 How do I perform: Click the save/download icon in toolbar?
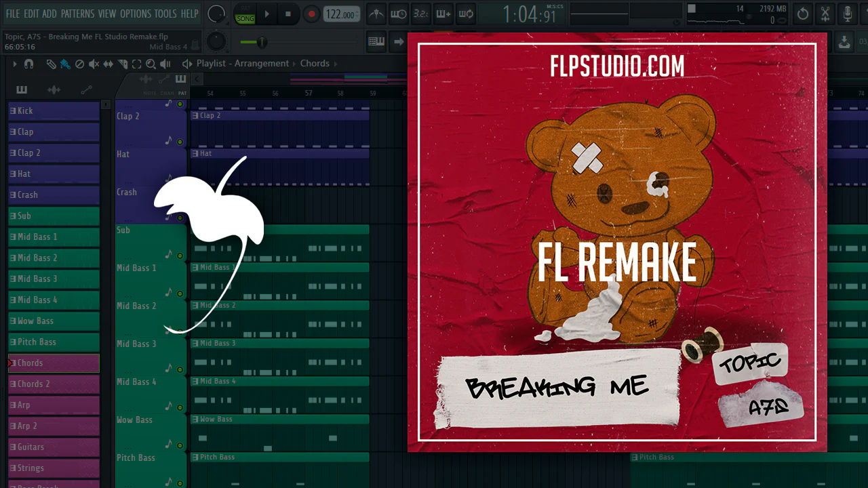pyautogui.click(x=844, y=42)
